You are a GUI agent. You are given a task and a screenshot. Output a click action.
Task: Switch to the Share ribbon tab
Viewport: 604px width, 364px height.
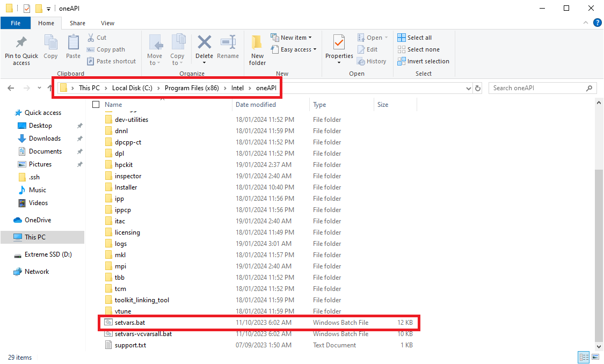77,23
